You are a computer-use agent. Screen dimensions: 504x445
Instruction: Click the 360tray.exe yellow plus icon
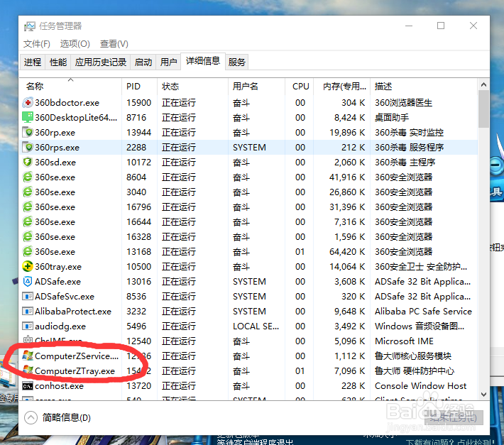pyautogui.click(x=28, y=266)
